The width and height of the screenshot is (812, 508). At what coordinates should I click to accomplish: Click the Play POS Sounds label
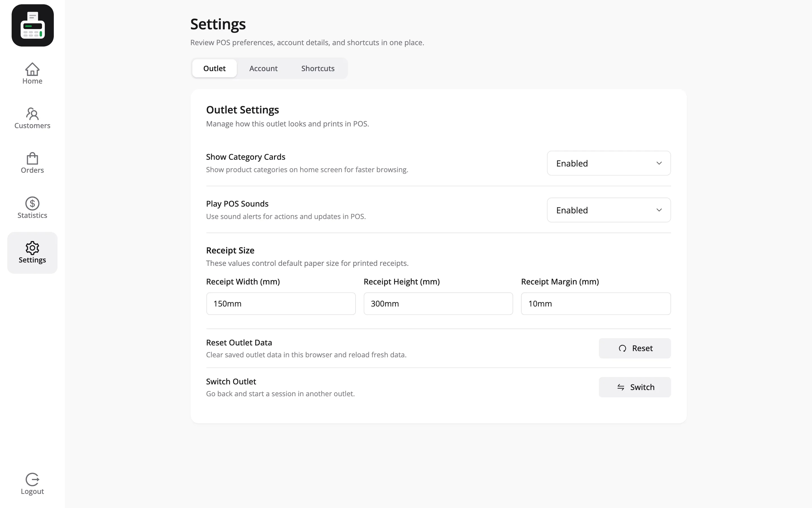[237, 204]
